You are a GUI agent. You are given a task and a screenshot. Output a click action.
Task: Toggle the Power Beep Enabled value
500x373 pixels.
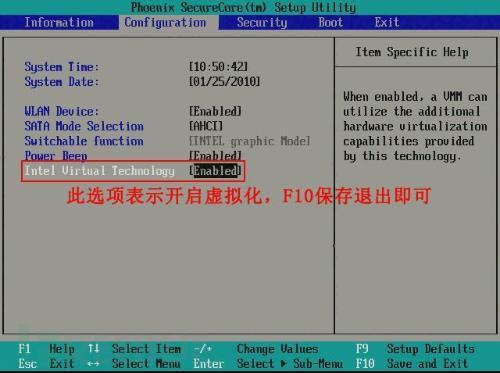[215, 156]
